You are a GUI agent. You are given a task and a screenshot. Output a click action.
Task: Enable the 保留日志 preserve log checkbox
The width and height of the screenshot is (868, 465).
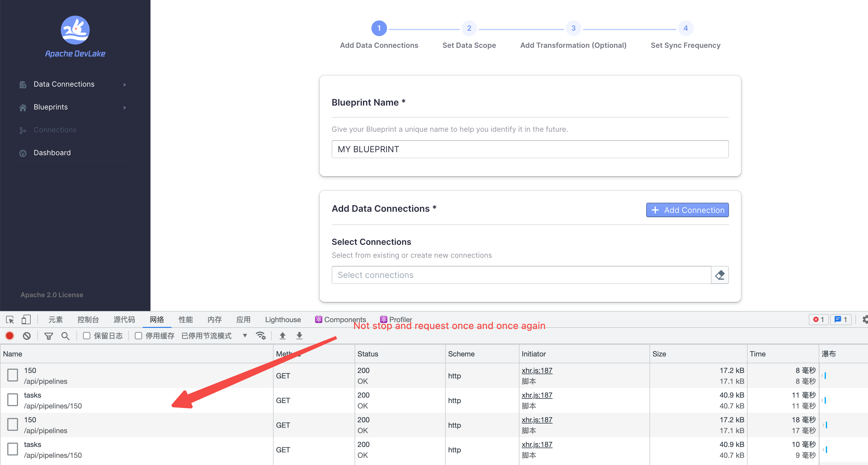tap(87, 336)
